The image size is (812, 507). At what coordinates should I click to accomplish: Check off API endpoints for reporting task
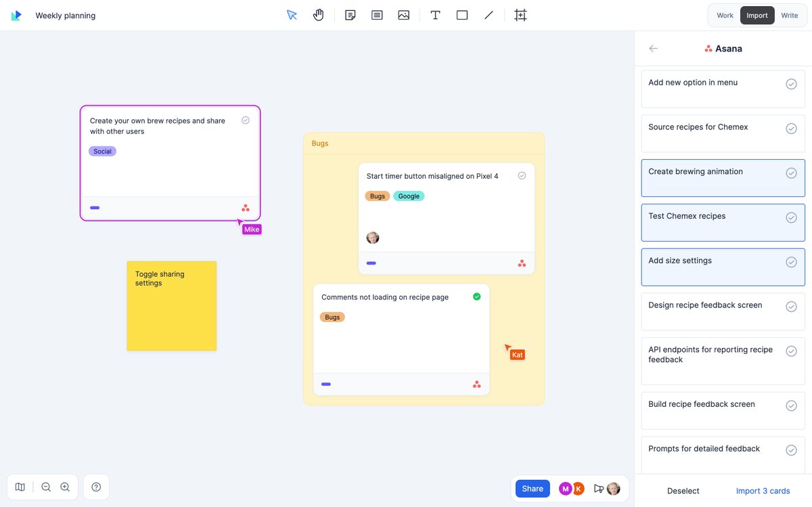coord(791,351)
